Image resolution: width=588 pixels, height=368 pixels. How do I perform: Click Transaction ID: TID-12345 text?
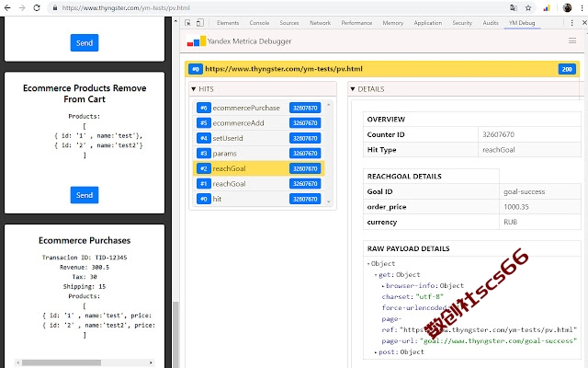click(x=85, y=258)
